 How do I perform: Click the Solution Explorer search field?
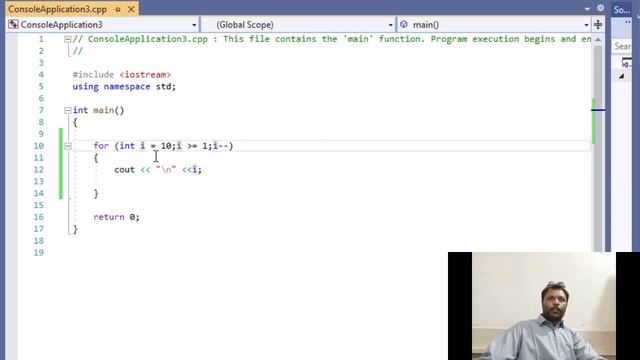[x=622, y=46]
